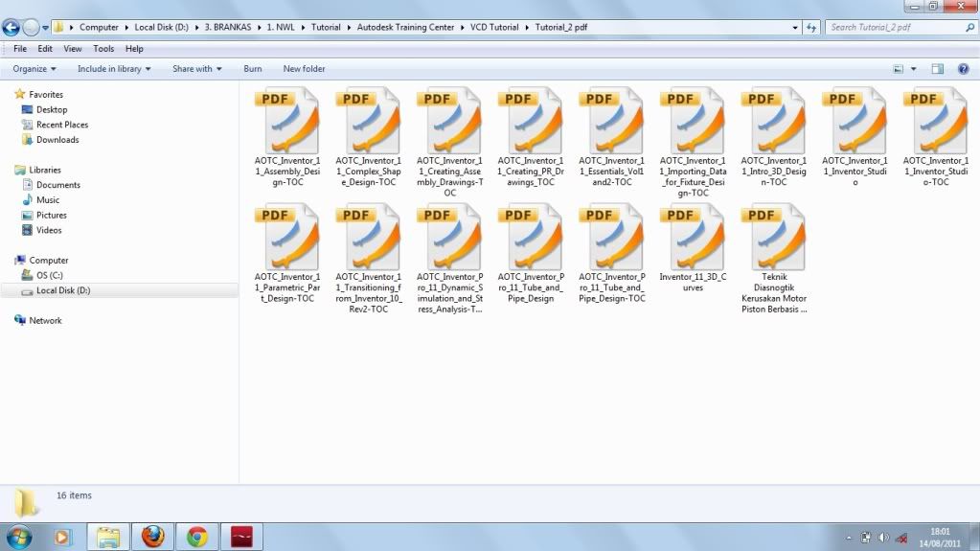Expand address bar previous locations dropdown
This screenshot has width=980, height=551.
coord(795,28)
